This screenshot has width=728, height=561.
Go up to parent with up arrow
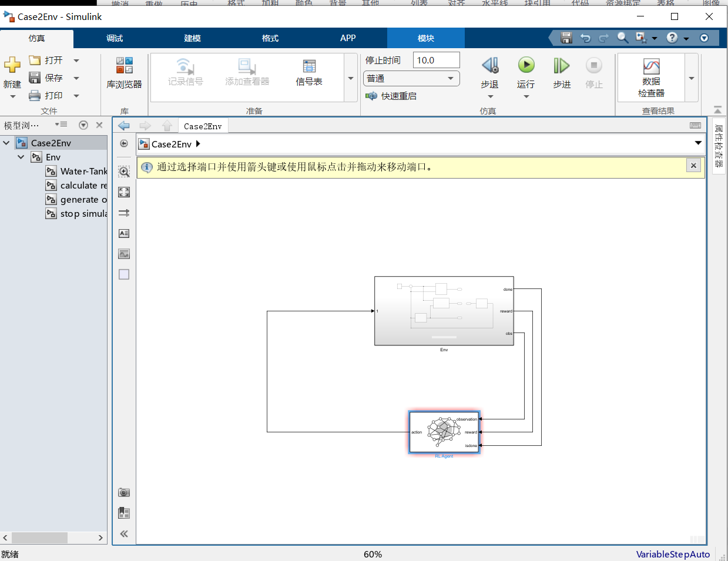167,126
